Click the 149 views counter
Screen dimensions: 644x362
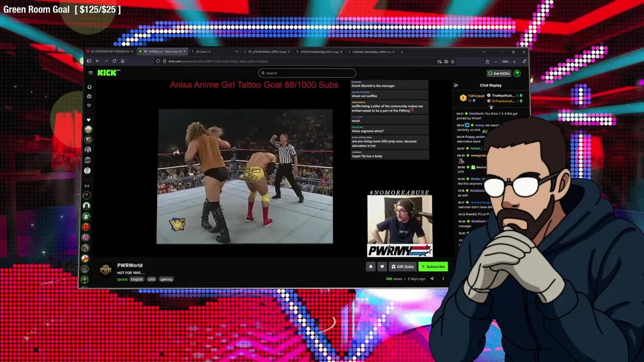tap(394, 279)
